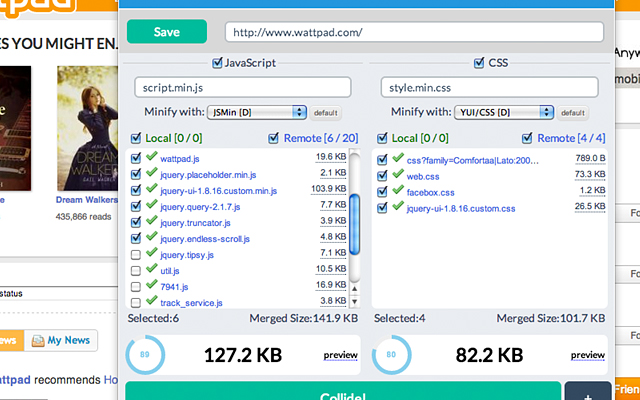The image size is (640, 400).
Task: Click the CSS 80 percent progress ring
Action: click(x=391, y=355)
